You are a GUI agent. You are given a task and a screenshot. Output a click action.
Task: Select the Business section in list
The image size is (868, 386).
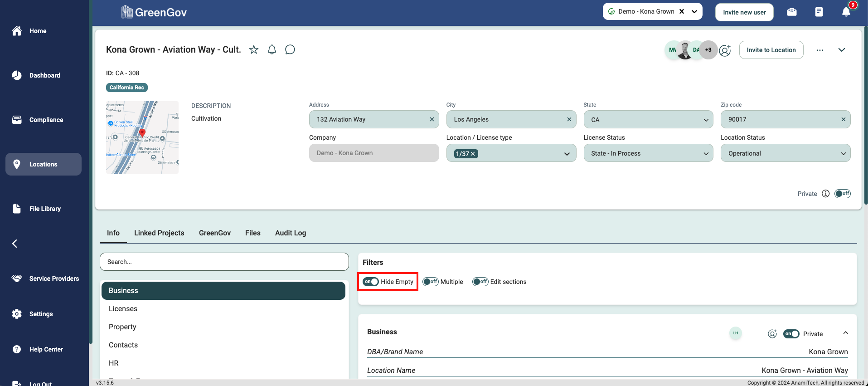click(x=223, y=291)
